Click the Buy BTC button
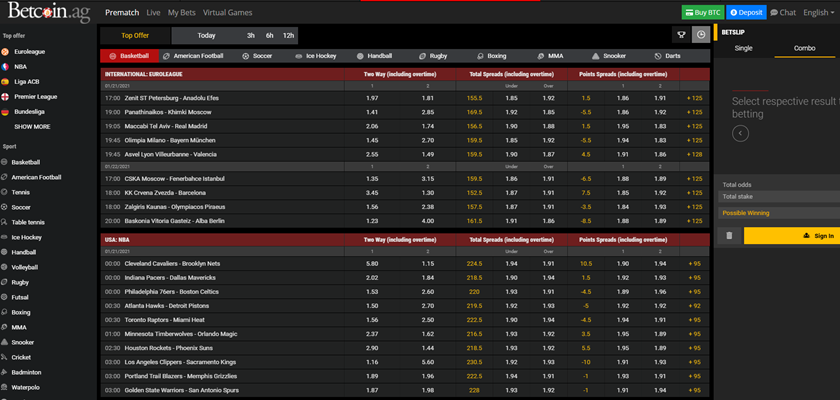The image size is (840, 400). (703, 12)
